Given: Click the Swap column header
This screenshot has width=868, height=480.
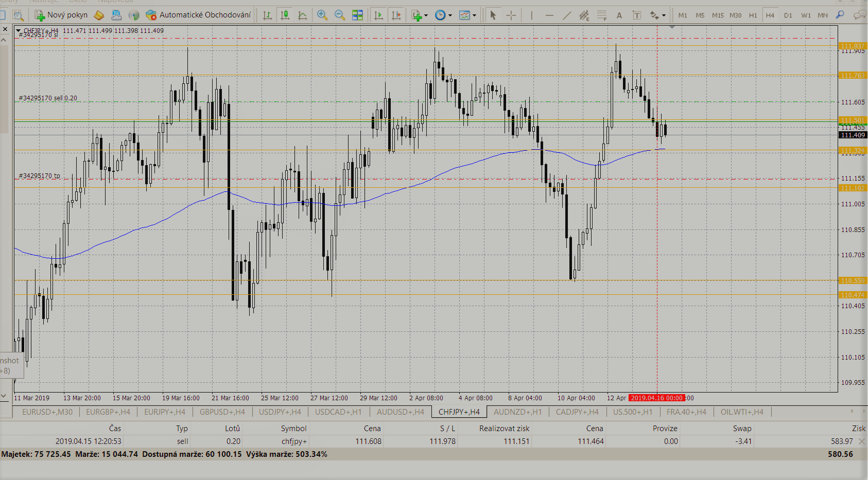Looking at the screenshot, I should [742, 428].
